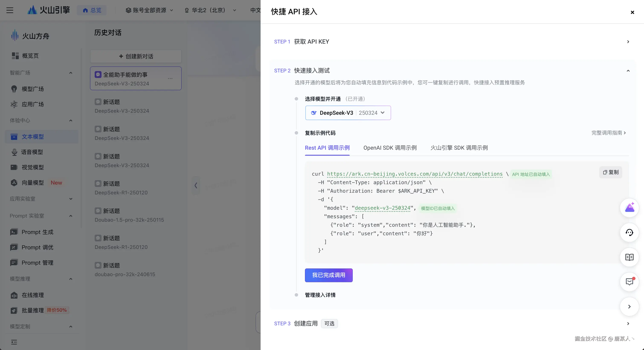Click the 我已完成调用 button
This screenshot has height=350, width=644.
coord(328,275)
